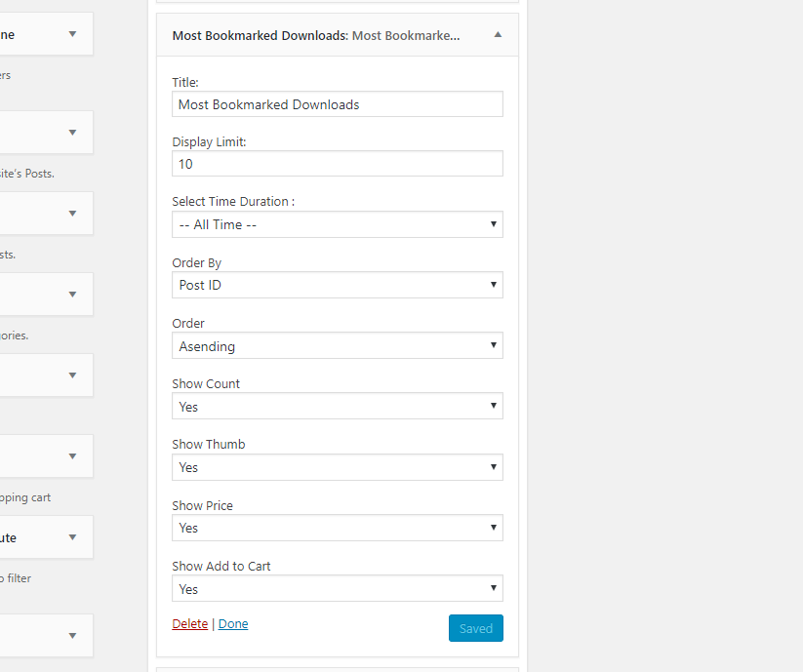Click the Title text field
Viewport: 803px width, 672px height.
(x=337, y=104)
